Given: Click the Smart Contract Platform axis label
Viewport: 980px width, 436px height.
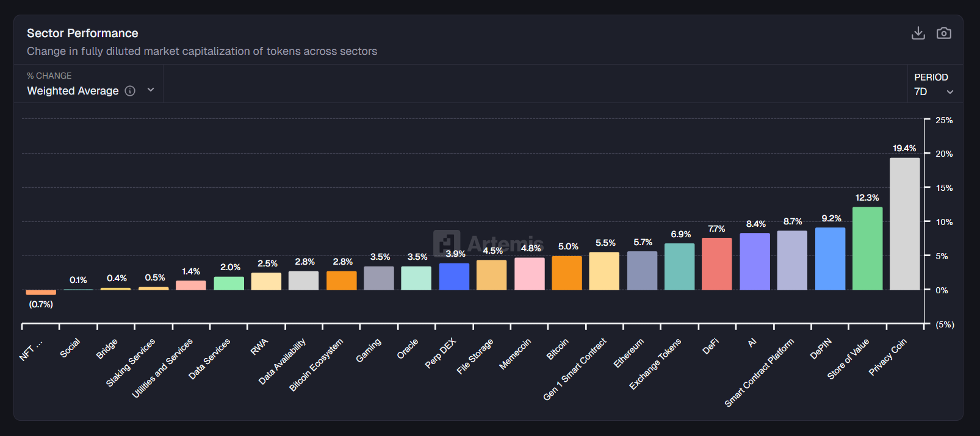Looking at the screenshot, I should coord(760,372).
